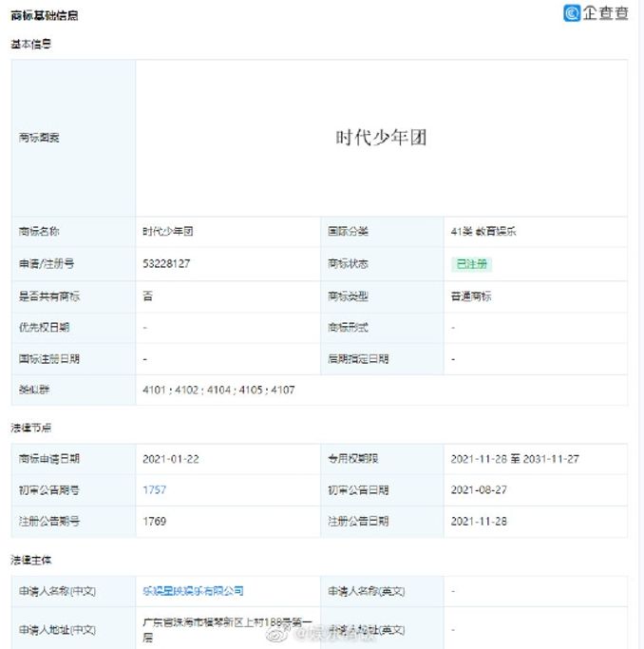Click the 41类 教育娱乐 classification value
This screenshot has width=644, height=649.
click(483, 232)
